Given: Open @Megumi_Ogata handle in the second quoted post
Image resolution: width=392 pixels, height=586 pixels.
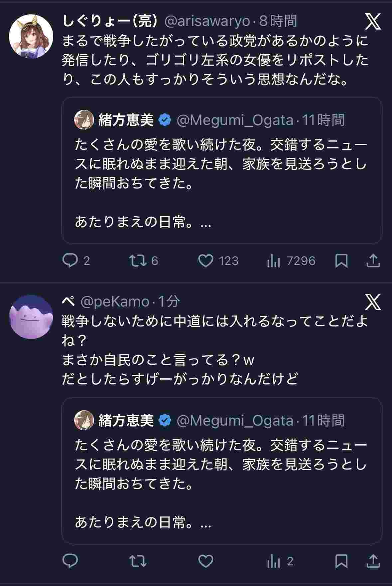Looking at the screenshot, I should click(235, 421).
